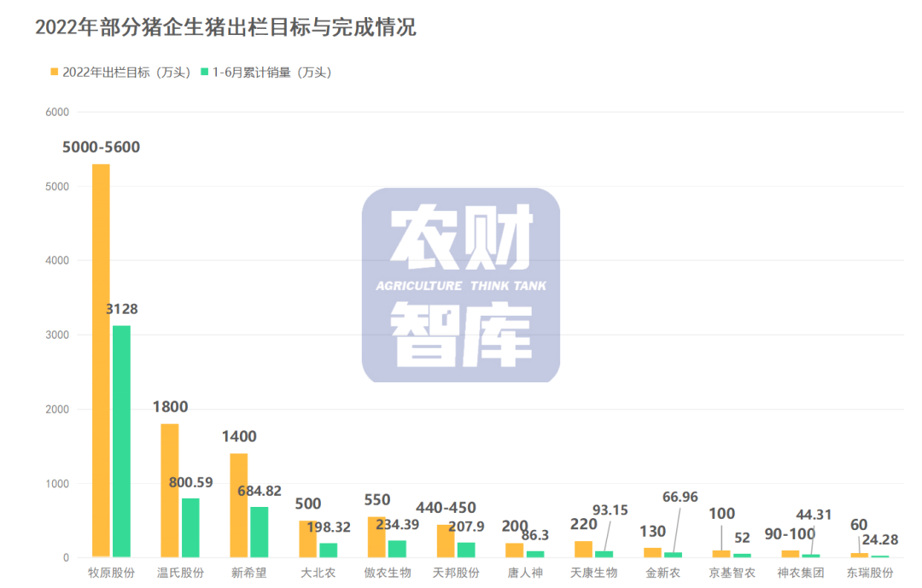Click the data label 234.39

[398, 525]
